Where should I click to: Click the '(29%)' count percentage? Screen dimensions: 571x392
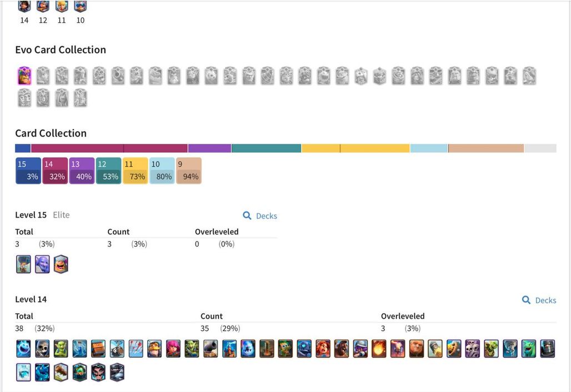point(230,328)
